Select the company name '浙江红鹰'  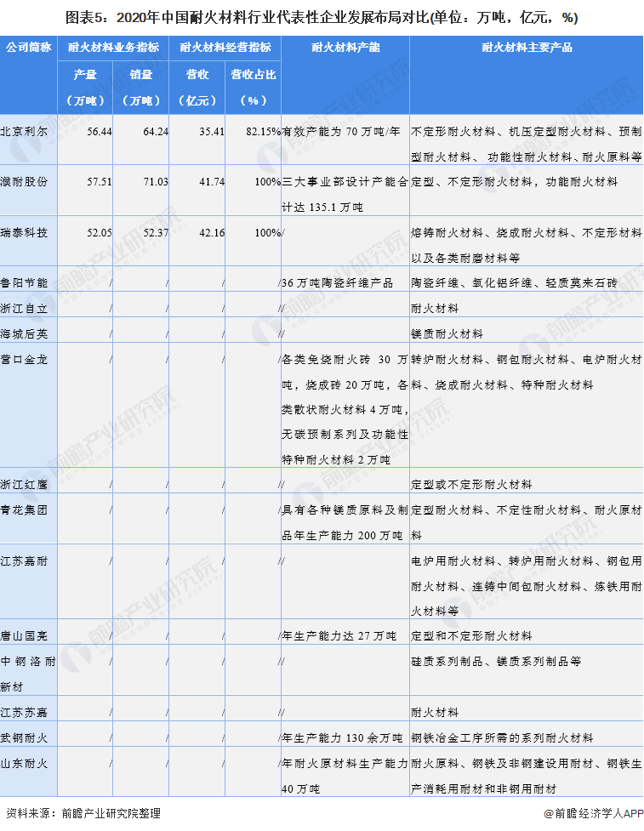tap(24, 485)
